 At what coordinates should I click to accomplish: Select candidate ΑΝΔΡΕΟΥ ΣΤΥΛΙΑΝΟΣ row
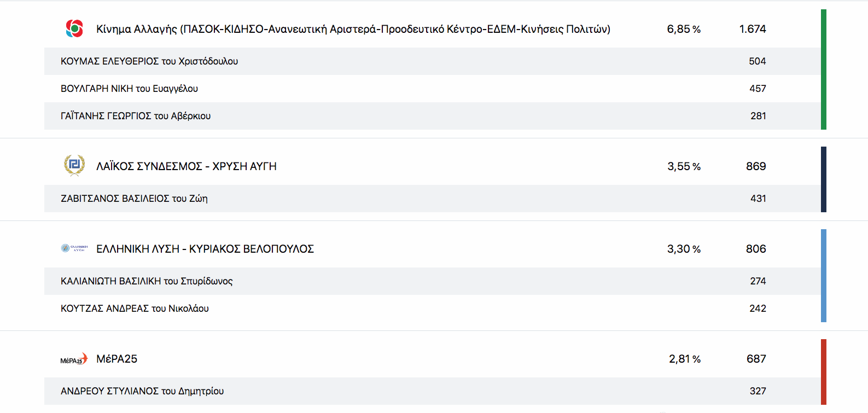pyautogui.click(x=142, y=391)
